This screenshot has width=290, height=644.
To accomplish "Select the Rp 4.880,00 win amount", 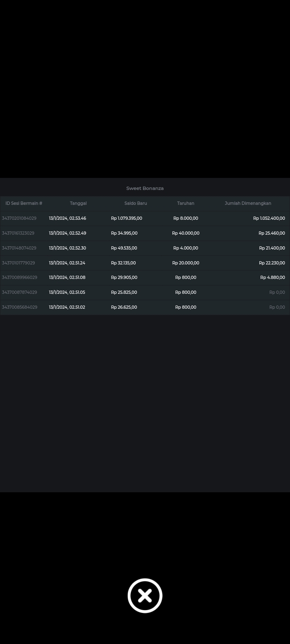I will [x=272, y=277].
